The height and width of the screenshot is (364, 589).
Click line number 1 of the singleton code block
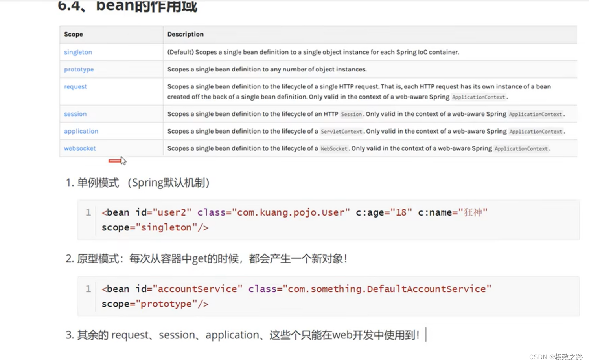coord(88,212)
